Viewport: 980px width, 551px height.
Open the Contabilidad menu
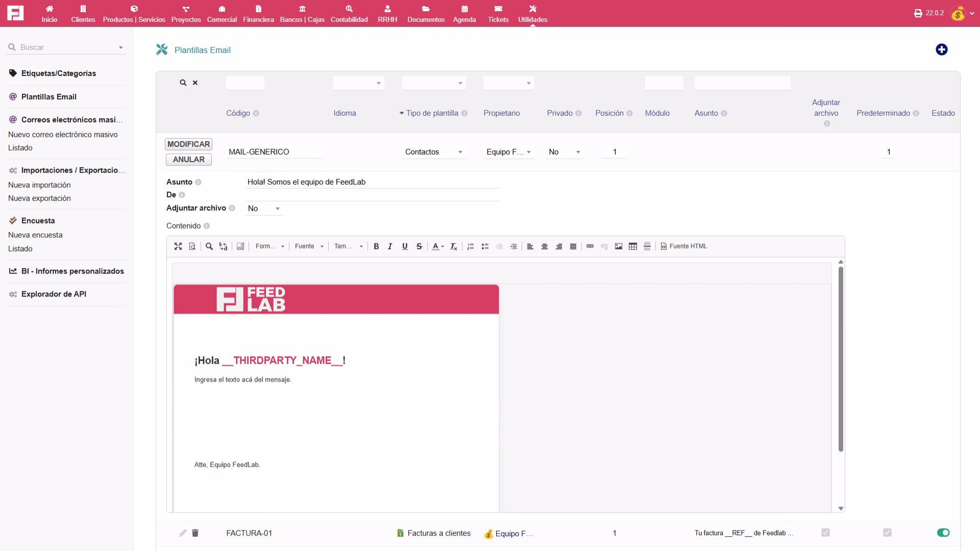349,13
